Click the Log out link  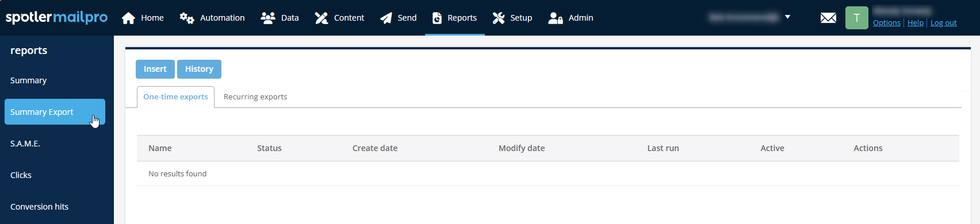point(943,23)
